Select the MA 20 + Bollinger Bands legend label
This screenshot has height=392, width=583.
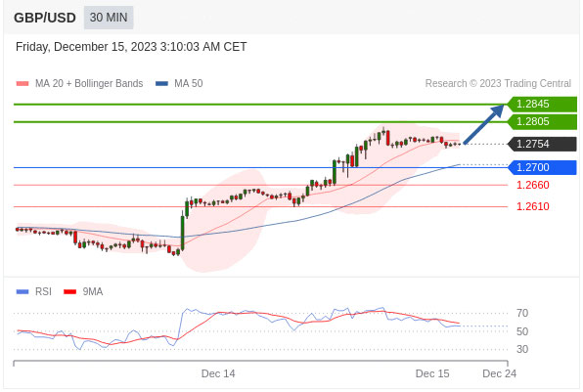click(89, 84)
